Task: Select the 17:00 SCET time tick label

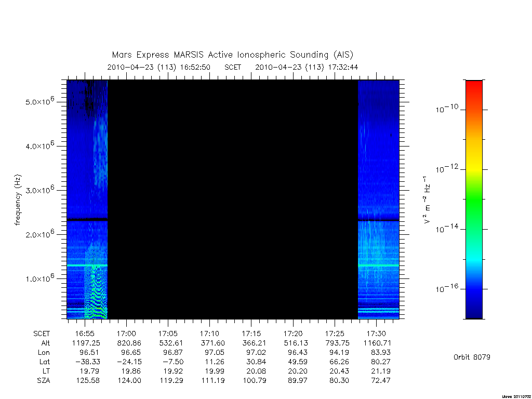Action: (x=126, y=334)
